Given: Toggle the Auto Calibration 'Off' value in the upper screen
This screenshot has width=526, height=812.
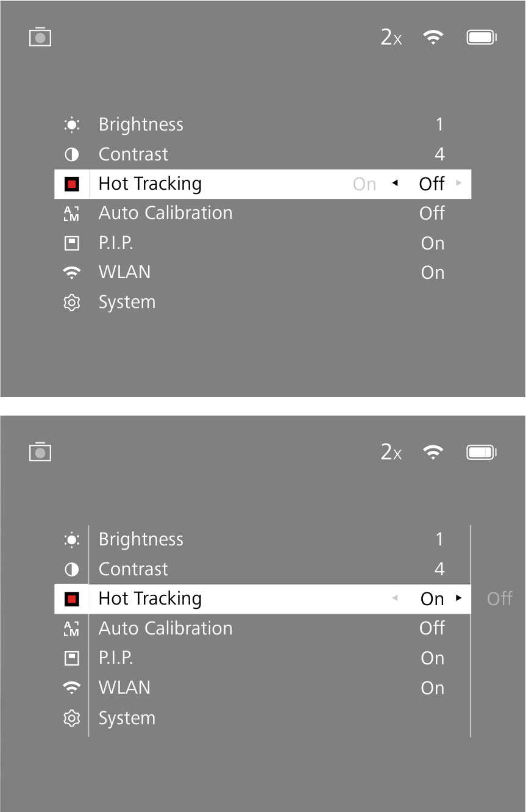Looking at the screenshot, I should [432, 214].
